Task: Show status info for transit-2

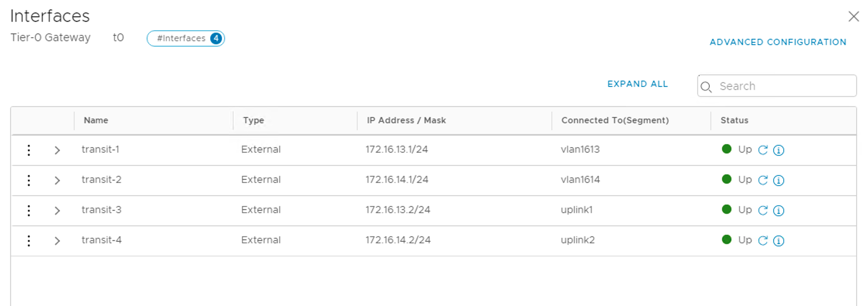Action: (x=778, y=180)
